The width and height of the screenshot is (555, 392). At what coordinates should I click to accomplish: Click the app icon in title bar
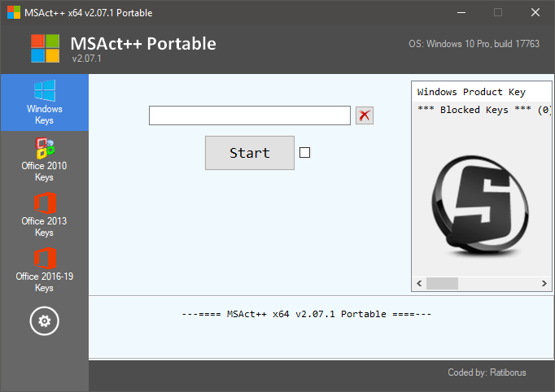(x=14, y=13)
